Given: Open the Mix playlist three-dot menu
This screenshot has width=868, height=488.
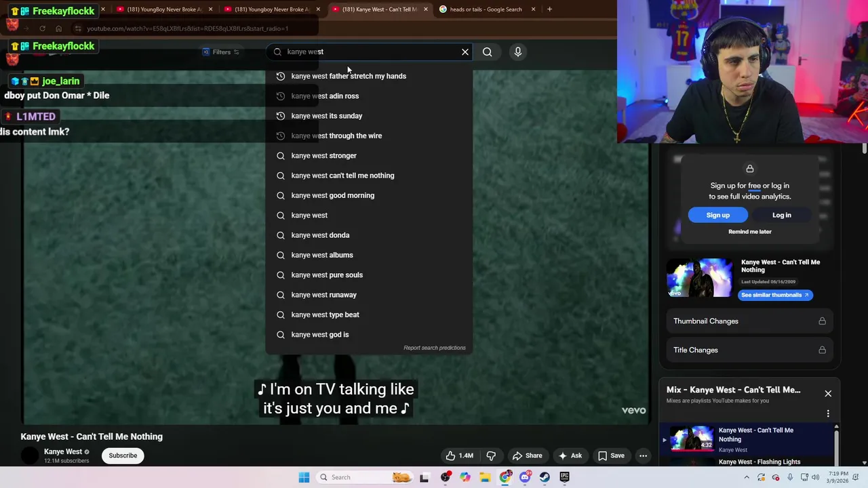Looking at the screenshot, I should pos(828,413).
